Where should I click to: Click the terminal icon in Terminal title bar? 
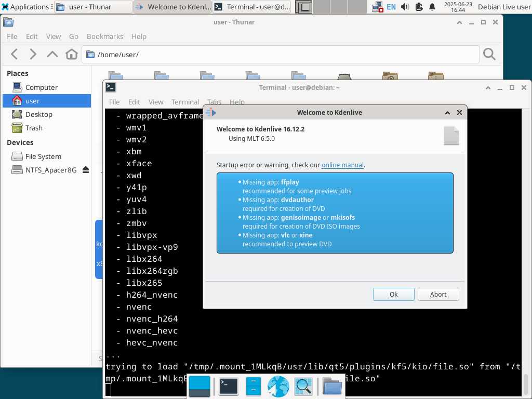point(111,87)
